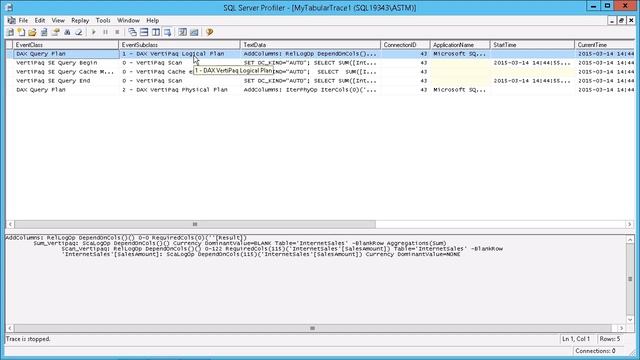
Task: Select the 'VertiPaq SE Query Begin' row
Action: click(x=320, y=63)
